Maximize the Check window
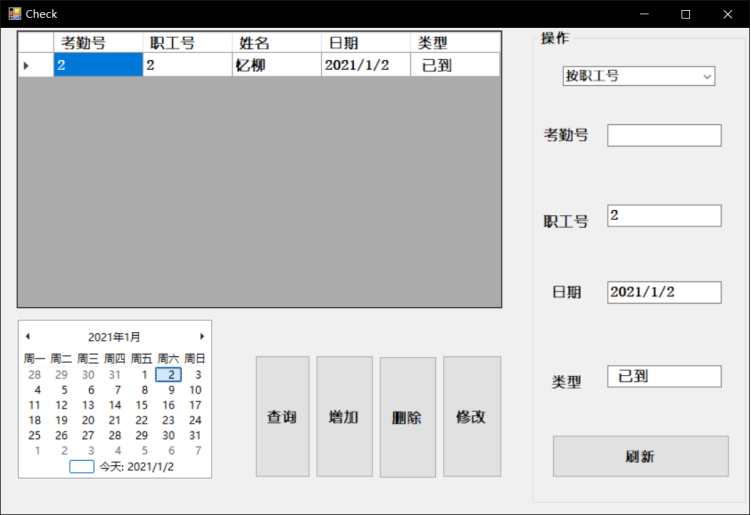This screenshot has height=515, width=751. tap(686, 14)
